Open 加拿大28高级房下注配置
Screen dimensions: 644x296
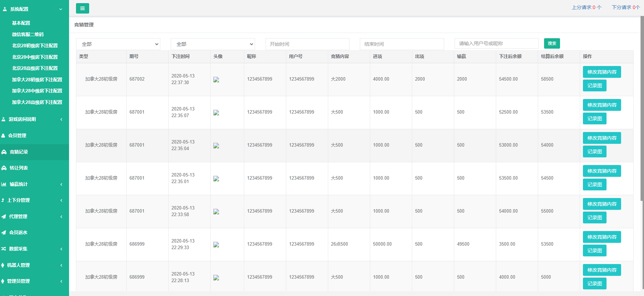(37, 102)
